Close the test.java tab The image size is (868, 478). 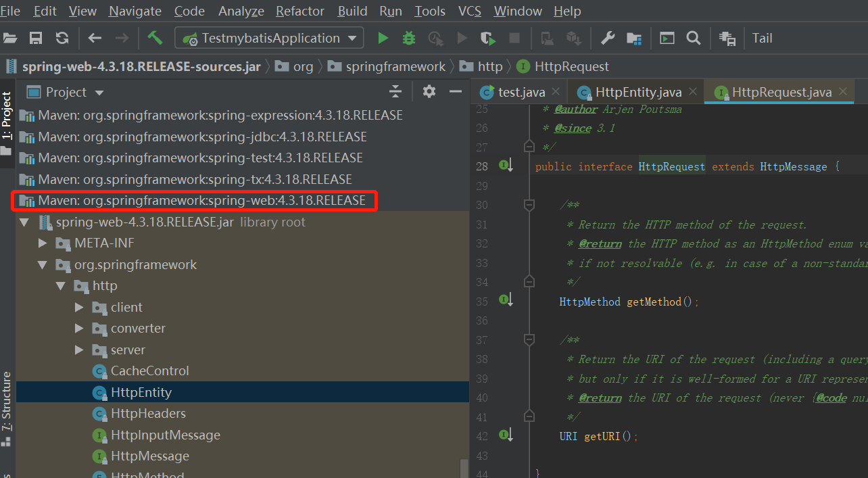click(x=556, y=91)
